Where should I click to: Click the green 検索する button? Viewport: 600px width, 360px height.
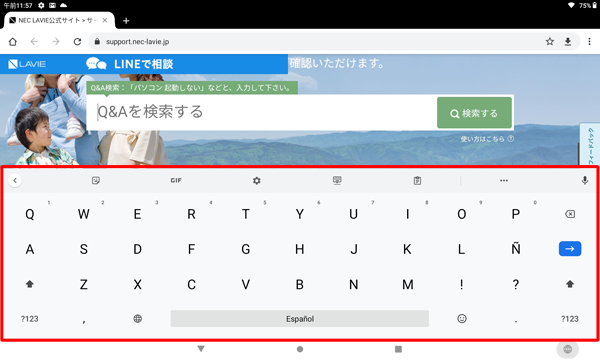point(474,113)
